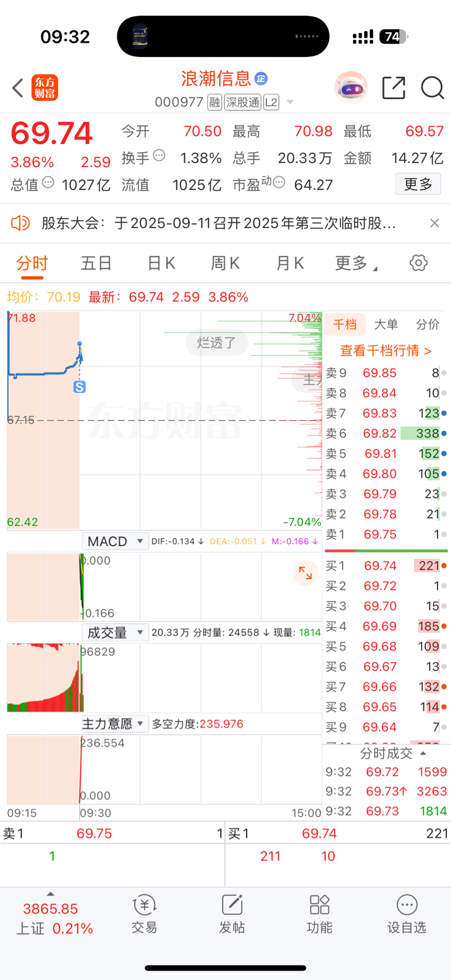Open the 股东大会 announcement
451x980 pixels.
(x=218, y=223)
